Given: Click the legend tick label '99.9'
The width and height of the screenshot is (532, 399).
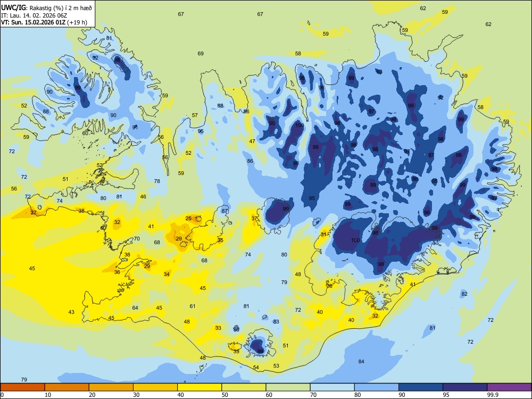Looking at the screenshot, I should pos(492,395).
